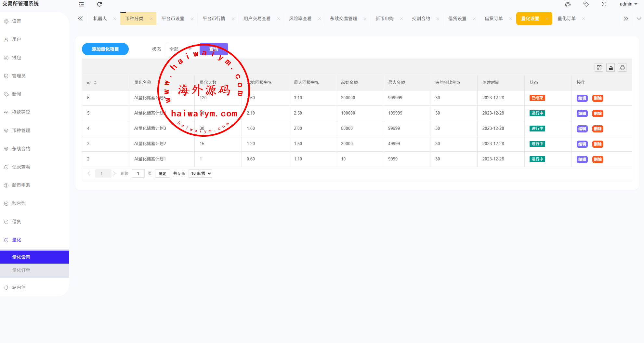Switch to the 量化订单 tab
Viewport: 644px width, 343px height.
(566, 19)
